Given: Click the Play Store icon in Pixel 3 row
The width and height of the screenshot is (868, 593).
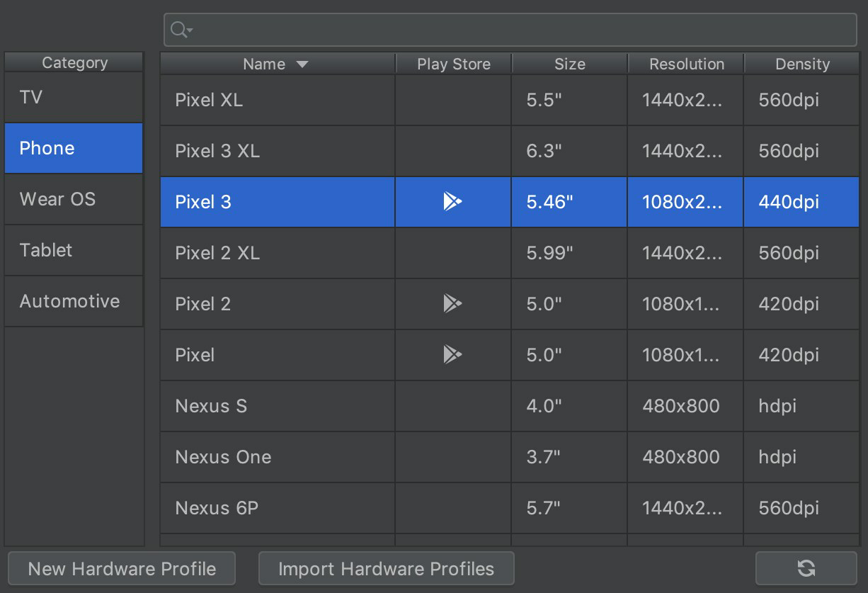Looking at the screenshot, I should tap(452, 202).
